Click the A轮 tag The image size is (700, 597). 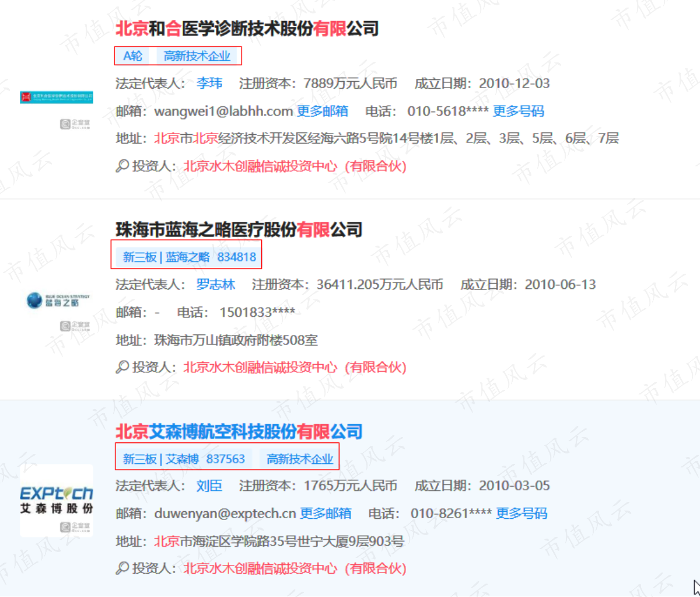pyautogui.click(x=132, y=56)
